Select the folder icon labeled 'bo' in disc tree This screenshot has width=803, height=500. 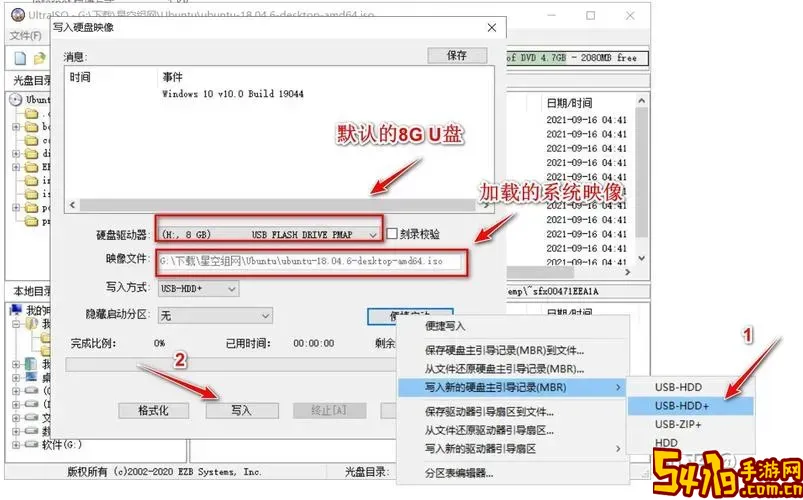point(31,127)
